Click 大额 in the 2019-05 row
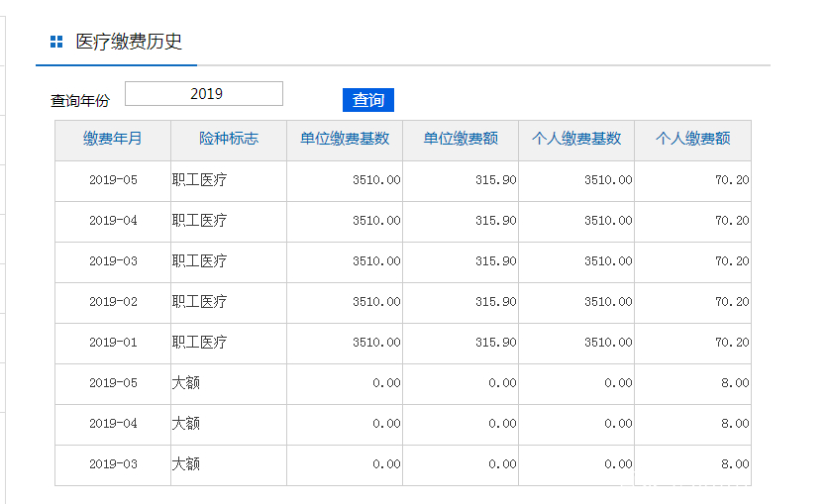 click(x=186, y=383)
